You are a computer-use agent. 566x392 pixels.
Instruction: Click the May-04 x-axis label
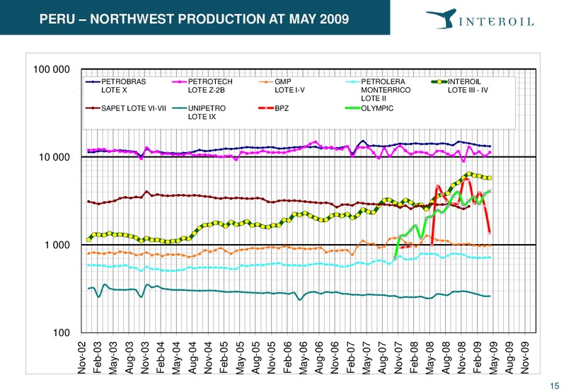[x=178, y=358]
